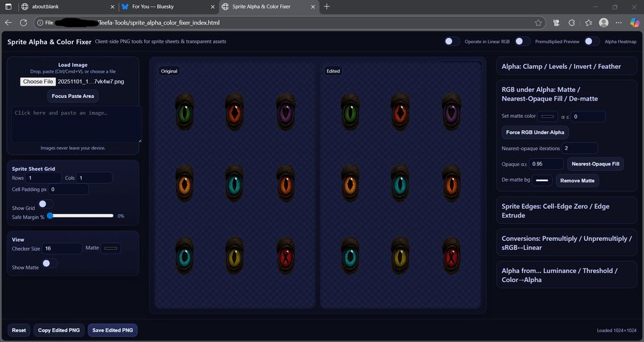The image size is (644, 342).
Task: Toggle Show Matte switch
Action: (50, 263)
